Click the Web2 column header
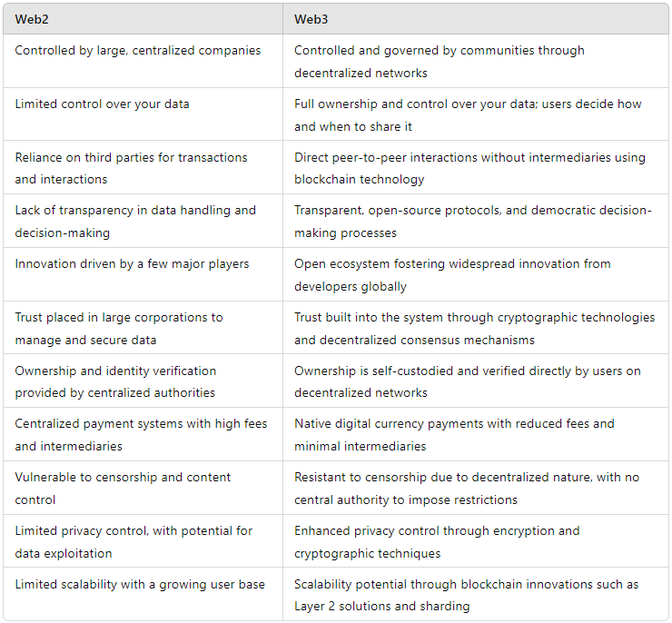The width and height of the screenshot is (672, 623). coord(32,19)
